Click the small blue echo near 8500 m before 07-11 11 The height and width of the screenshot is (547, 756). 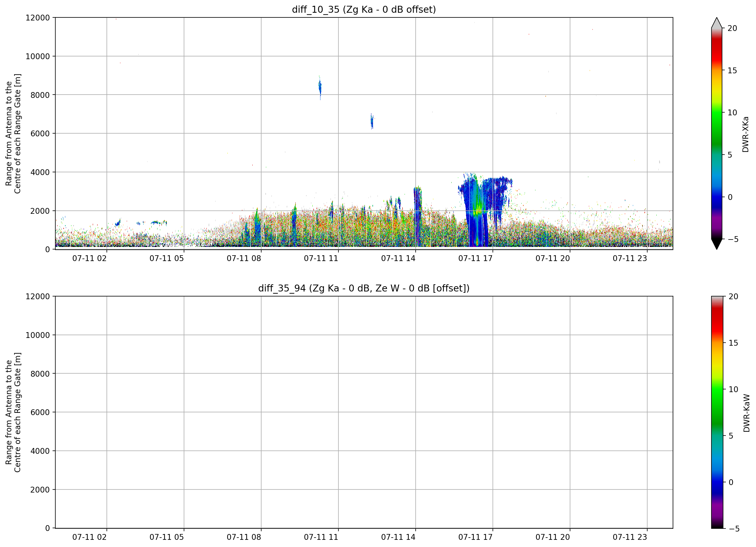pyautogui.click(x=320, y=88)
